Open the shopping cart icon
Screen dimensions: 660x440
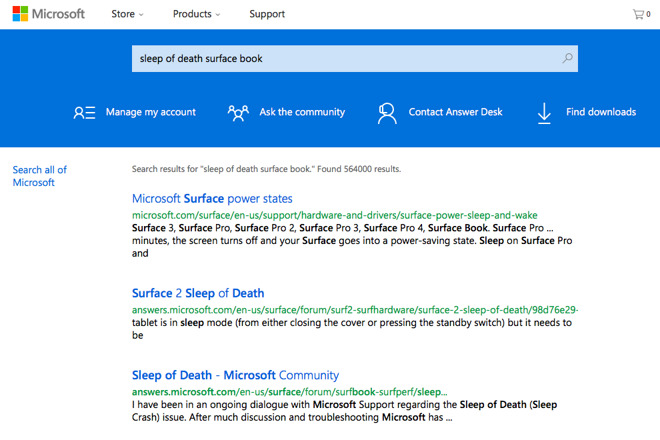(x=638, y=14)
